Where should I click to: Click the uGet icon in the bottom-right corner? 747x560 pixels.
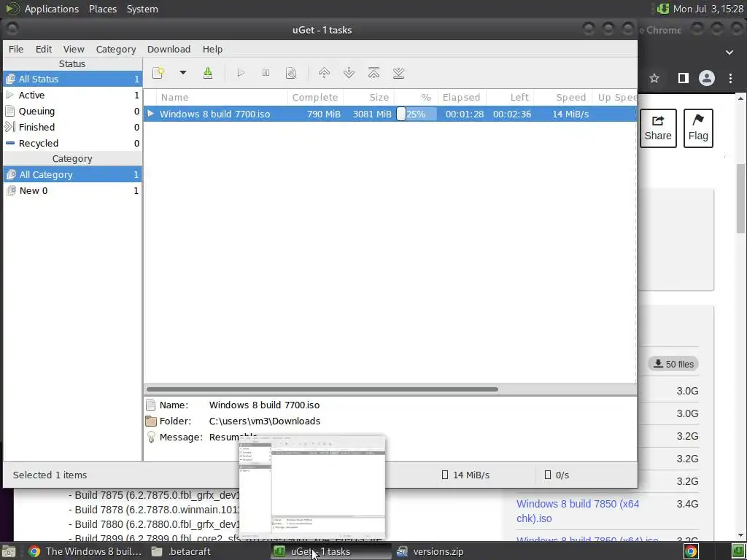738,551
